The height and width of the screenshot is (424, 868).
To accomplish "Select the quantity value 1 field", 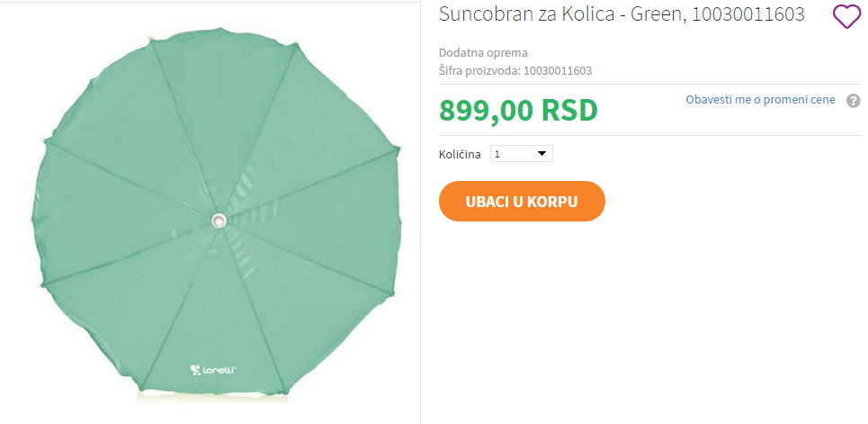I will [512, 154].
